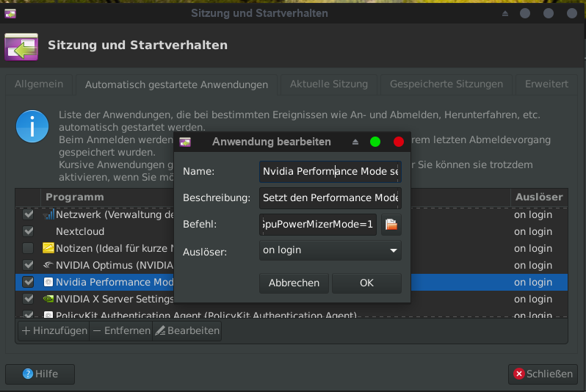The height and width of the screenshot is (392, 586).
Task: Switch to the Aktuelle Sitzung tab
Action: click(328, 84)
